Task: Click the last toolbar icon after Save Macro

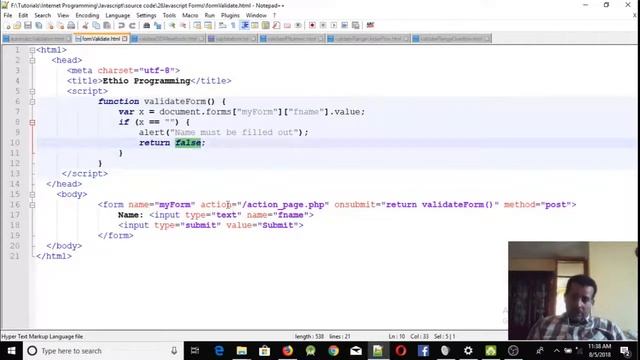Action: 371,25
